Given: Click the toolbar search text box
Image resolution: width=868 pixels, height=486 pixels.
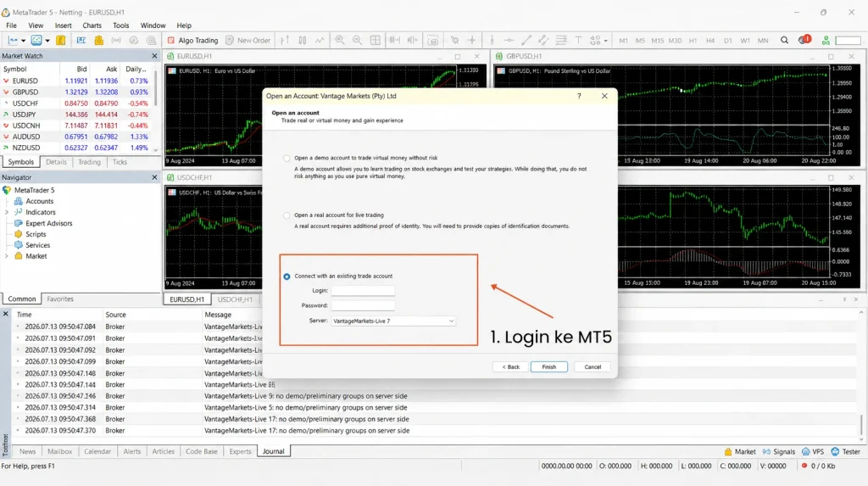Looking at the screenshot, I should (848, 41).
